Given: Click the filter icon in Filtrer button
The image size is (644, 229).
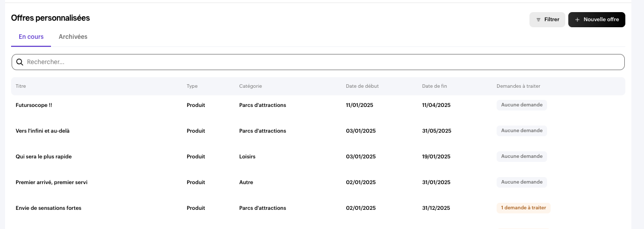Looking at the screenshot, I should tap(539, 20).
